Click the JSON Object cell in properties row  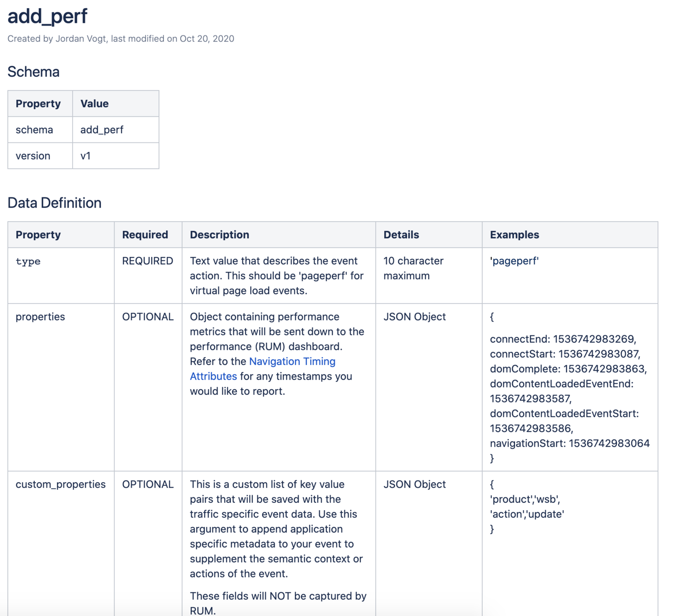point(429,387)
